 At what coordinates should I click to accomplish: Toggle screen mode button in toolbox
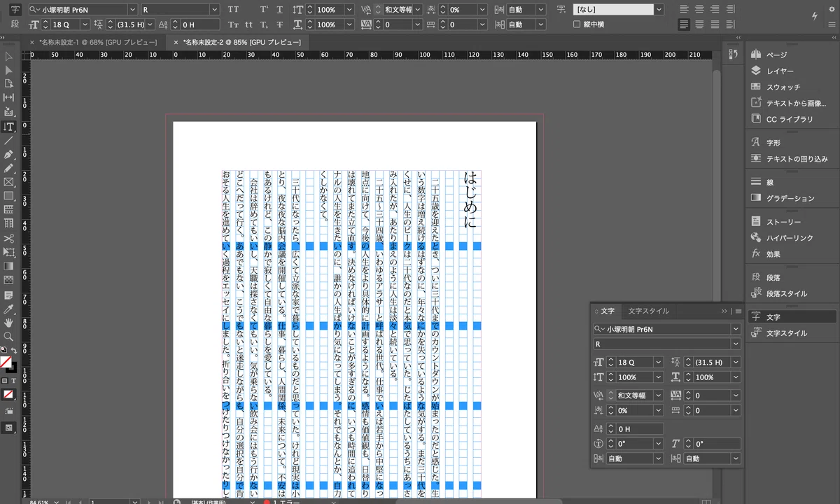(8, 427)
